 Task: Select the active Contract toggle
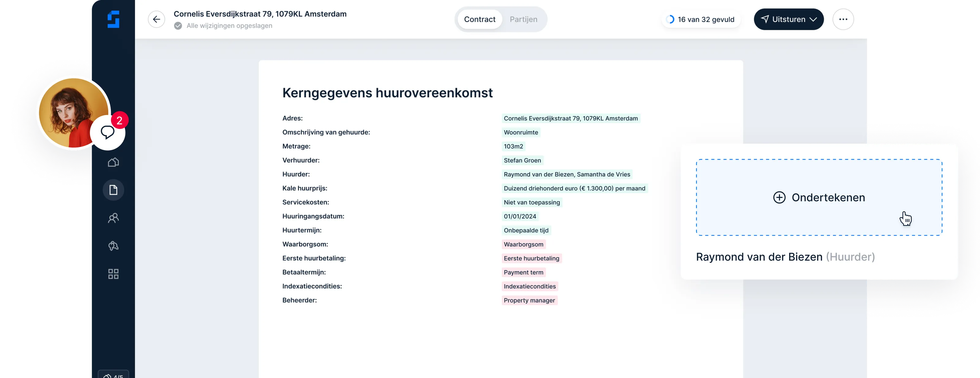point(479,19)
